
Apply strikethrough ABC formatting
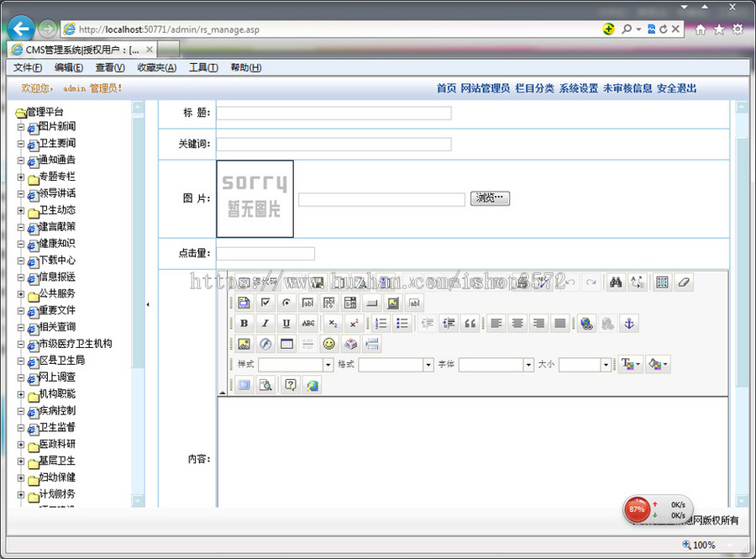pyautogui.click(x=307, y=324)
